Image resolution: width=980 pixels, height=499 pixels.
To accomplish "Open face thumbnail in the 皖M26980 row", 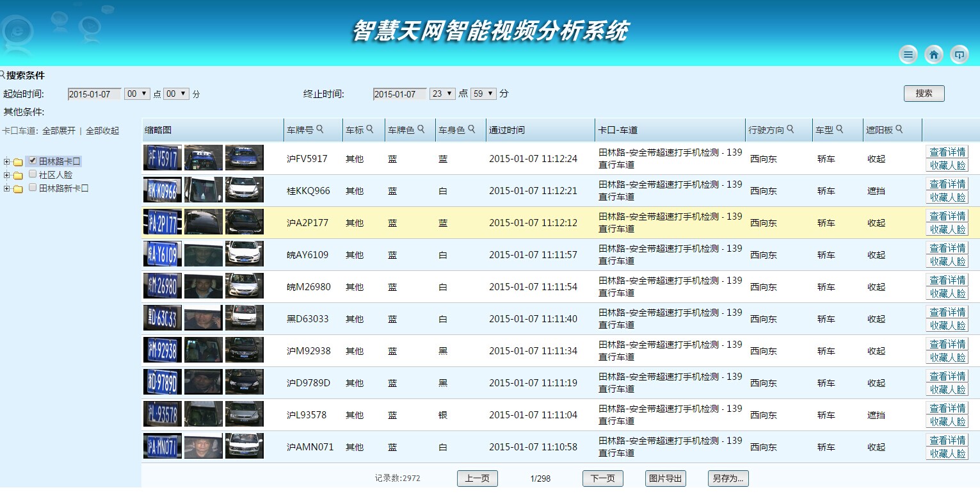I will coord(204,286).
